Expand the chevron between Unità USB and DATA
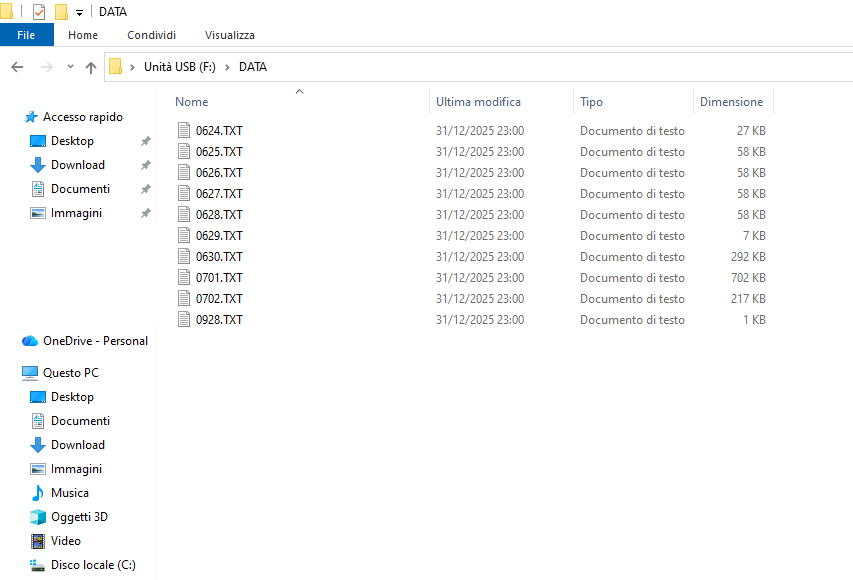853x580 pixels. click(x=227, y=67)
